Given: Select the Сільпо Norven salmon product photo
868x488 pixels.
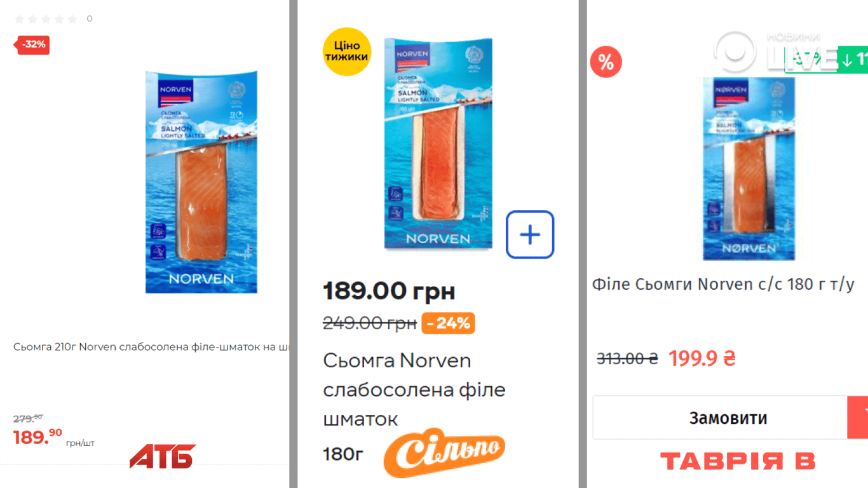Looking at the screenshot, I should 438,144.
